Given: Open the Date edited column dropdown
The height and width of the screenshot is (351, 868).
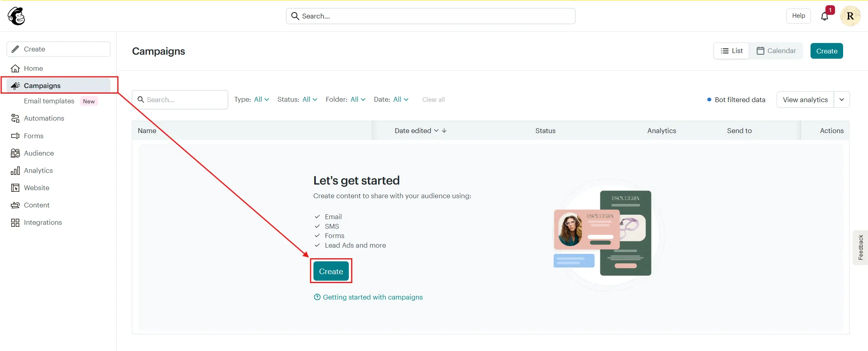Looking at the screenshot, I should point(436,131).
